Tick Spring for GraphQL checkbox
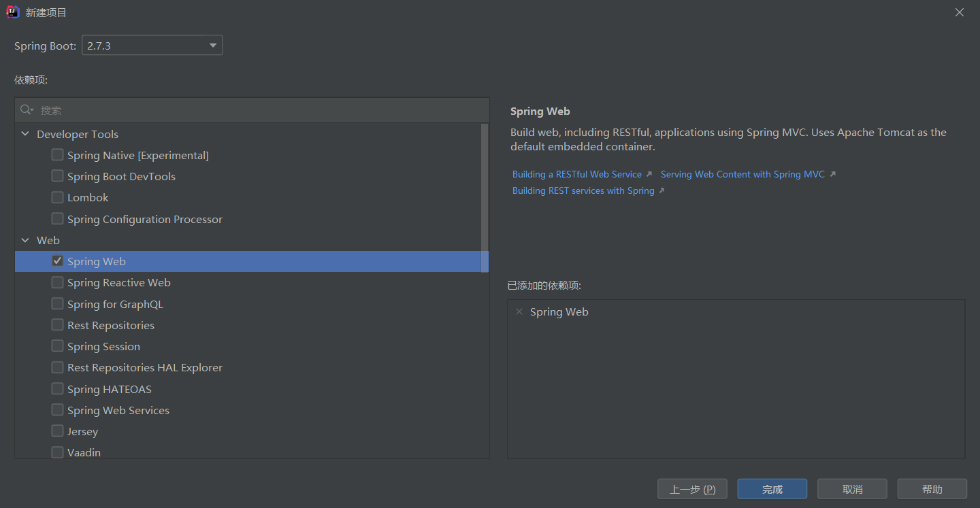The height and width of the screenshot is (508, 980). point(57,304)
